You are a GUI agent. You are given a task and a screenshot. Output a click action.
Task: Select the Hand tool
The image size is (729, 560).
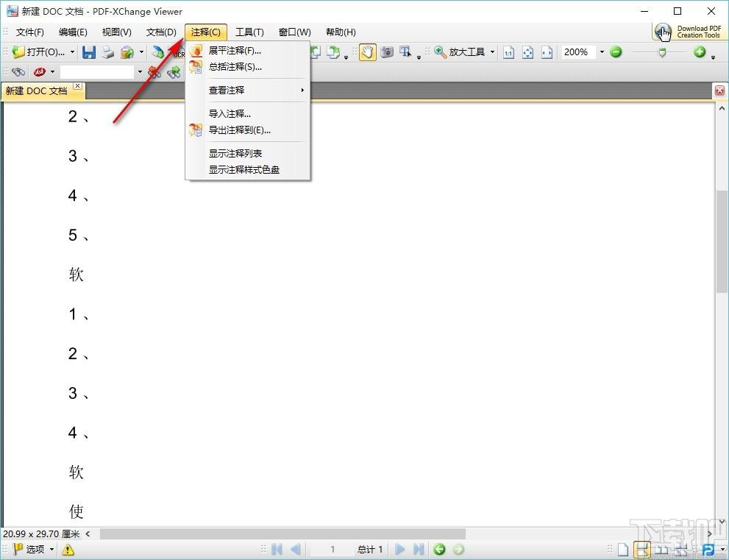click(x=367, y=52)
